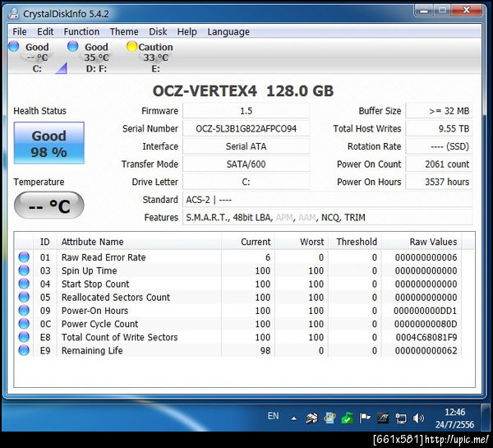Click the Drive Letter C: field
Viewport: 493px width, 448px height.
click(246, 182)
